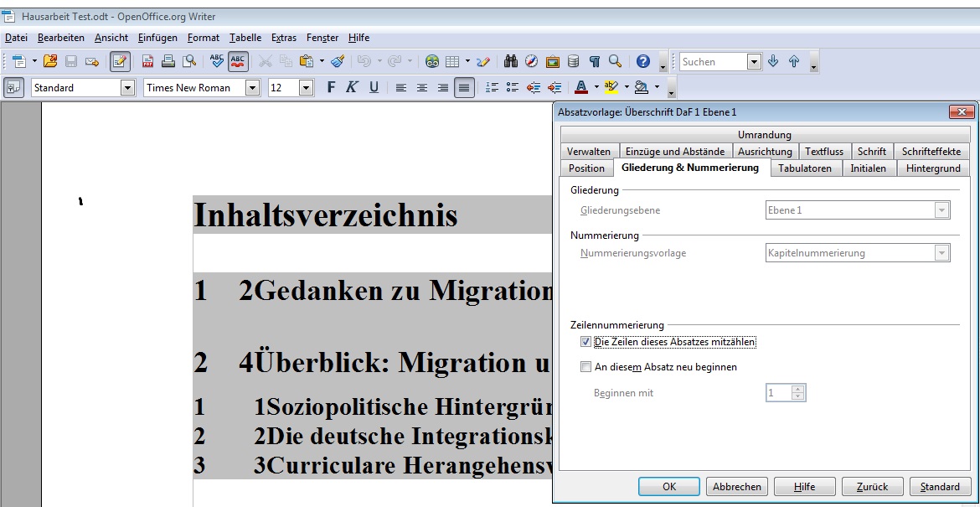
Task: Open the font name dropdown
Action: [x=253, y=86]
